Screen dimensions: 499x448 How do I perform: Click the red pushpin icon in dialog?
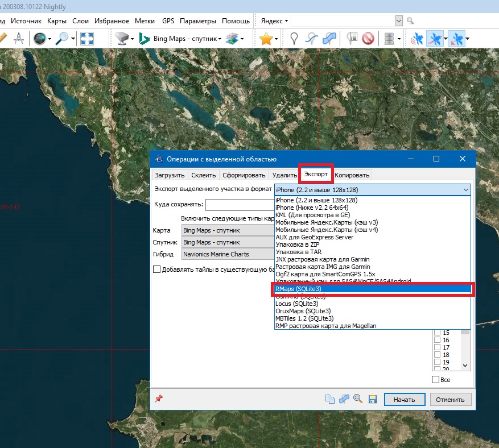[159, 399]
